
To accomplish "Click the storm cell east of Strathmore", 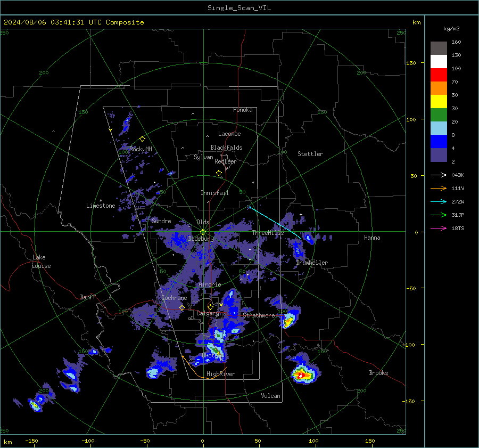I will click(288, 320).
